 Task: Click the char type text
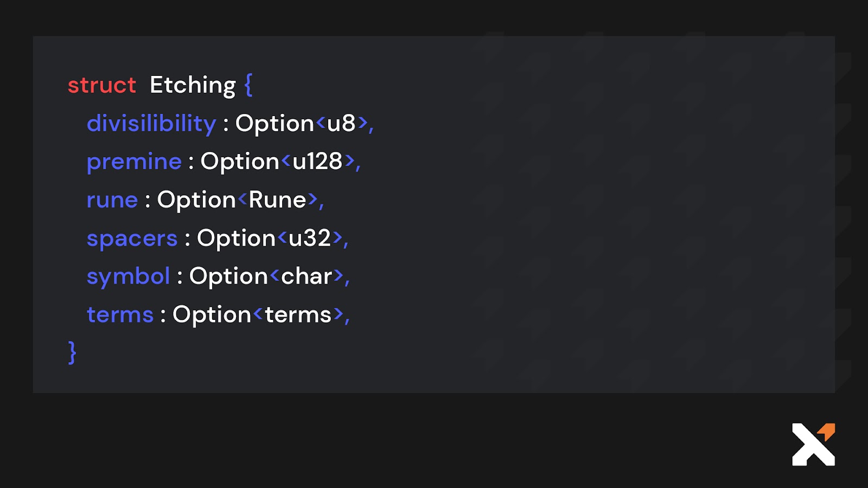(x=307, y=277)
